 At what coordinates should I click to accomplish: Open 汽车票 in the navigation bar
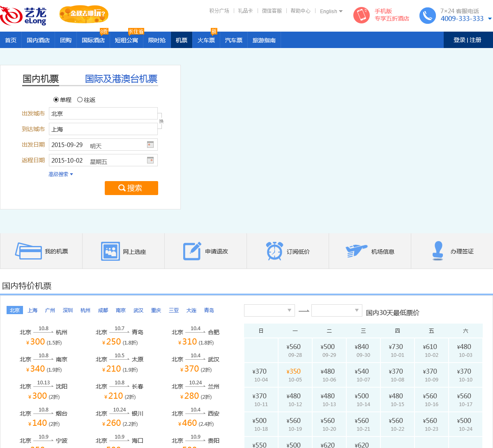click(234, 40)
